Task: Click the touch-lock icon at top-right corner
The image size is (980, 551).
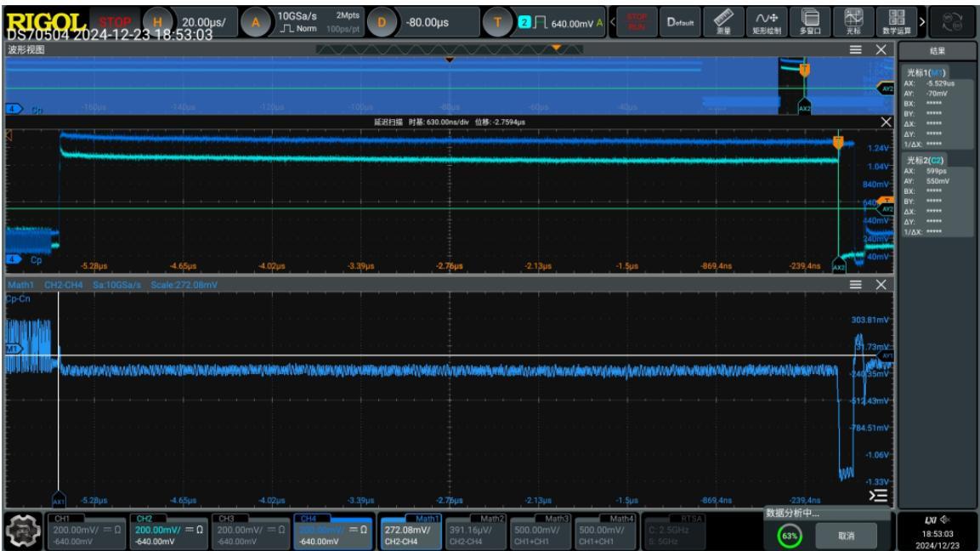Action: coord(954,22)
